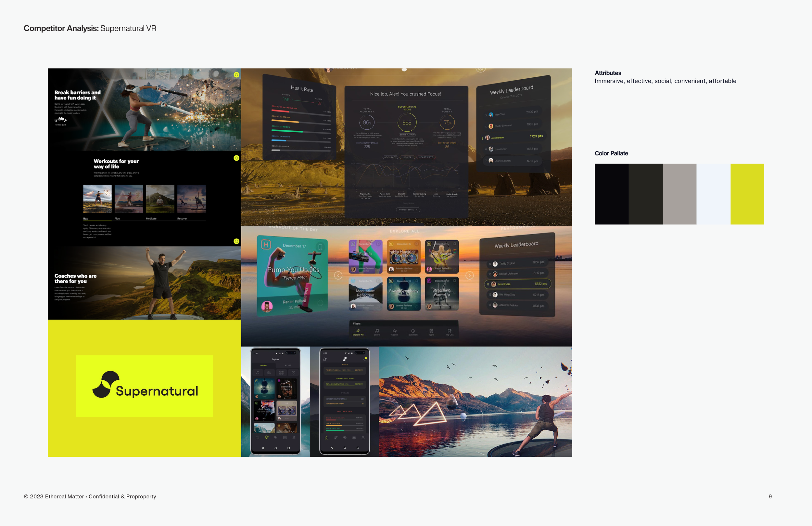Tap the workout type grid filter on Explore phone

click(x=281, y=373)
